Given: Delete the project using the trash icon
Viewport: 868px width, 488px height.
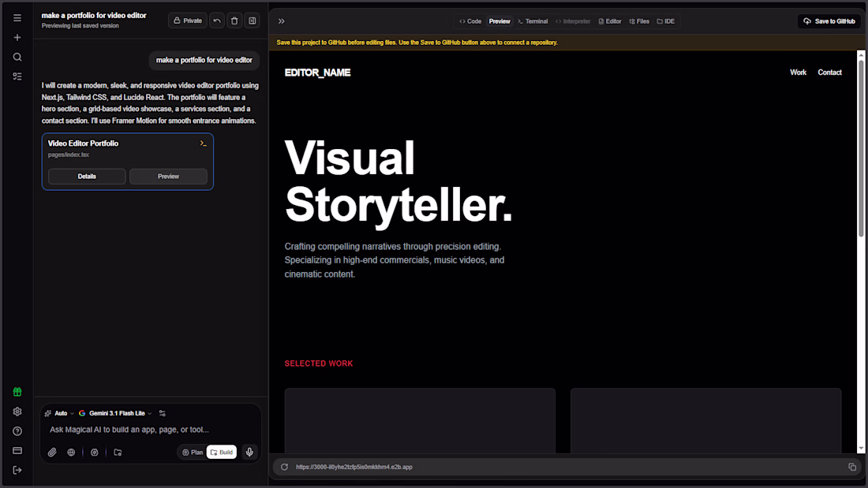Looking at the screenshot, I should tap(234, 20).
